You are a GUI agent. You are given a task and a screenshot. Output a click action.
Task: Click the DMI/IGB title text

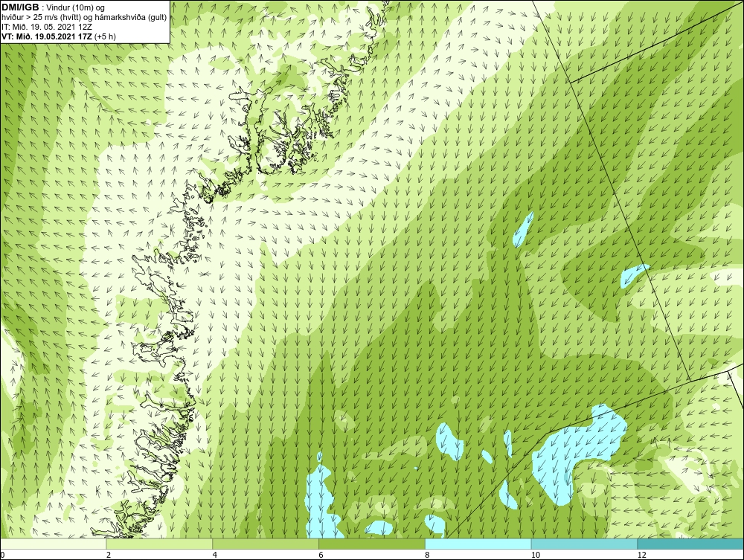click(x=20, y=7)
